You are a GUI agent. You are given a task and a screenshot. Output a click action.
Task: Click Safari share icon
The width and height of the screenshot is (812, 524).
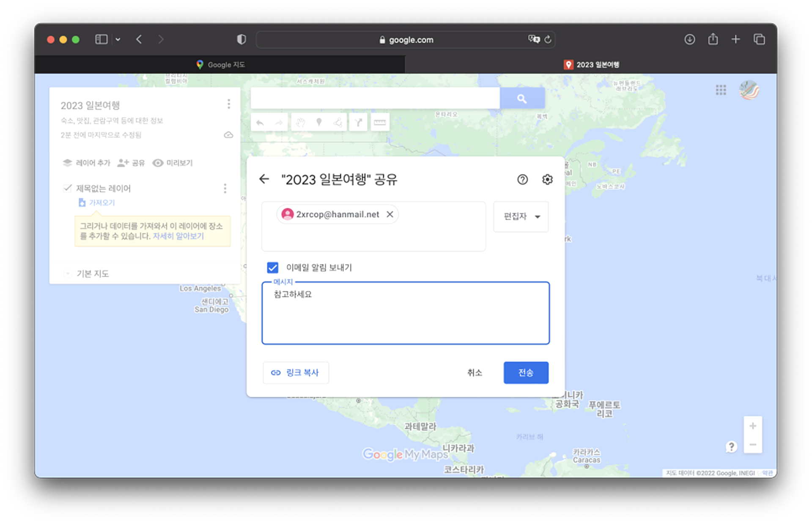click(713, 39)
